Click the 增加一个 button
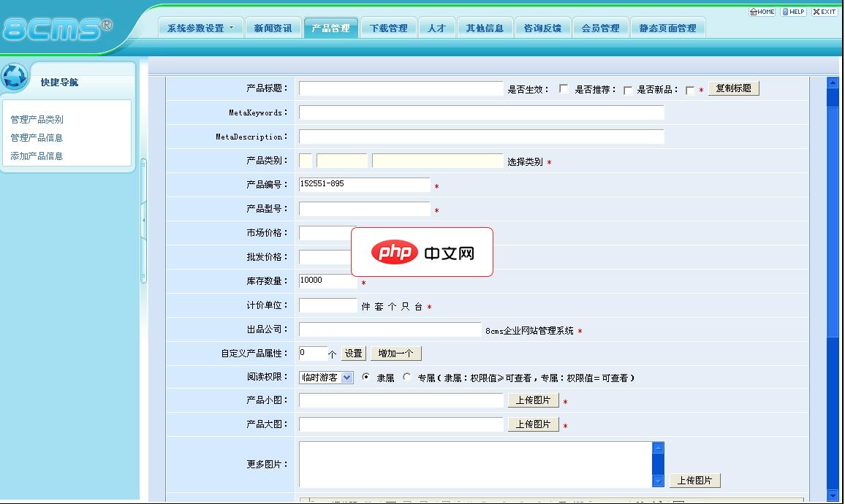This screenshot has width=845, height=504. [395, 354]
